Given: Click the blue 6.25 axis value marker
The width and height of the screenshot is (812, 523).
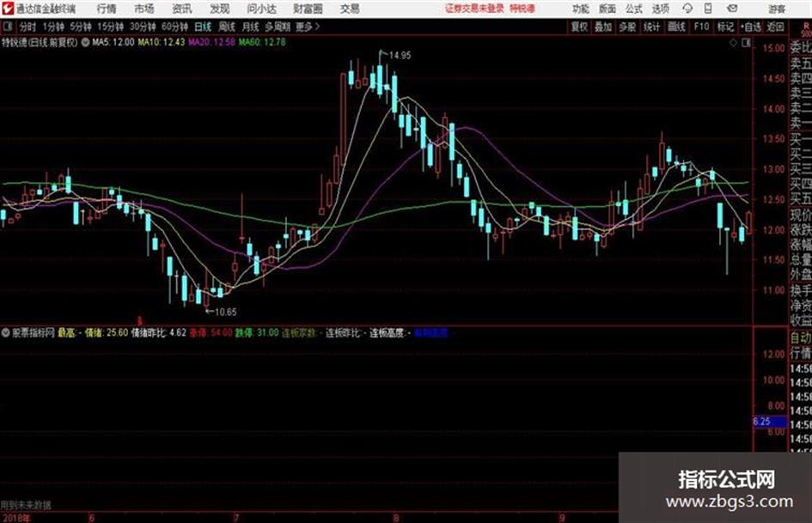Looking at the screenshot, I should coord(769,422).
